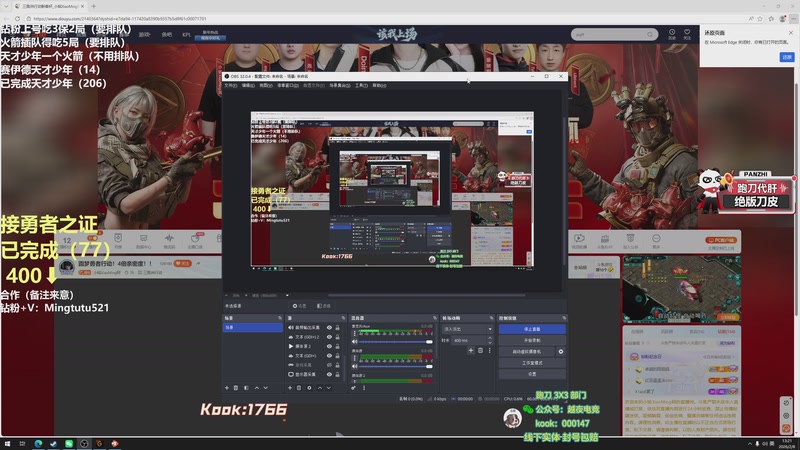Remove selected source with Sources trash icon
The height and width of the screenshot is (450, 800).
[299, 388]
